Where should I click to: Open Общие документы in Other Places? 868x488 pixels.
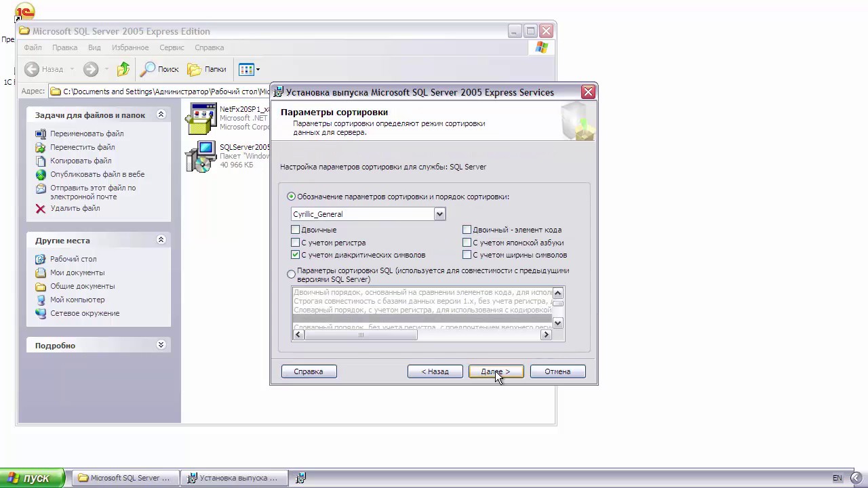(x=82, y=286)
